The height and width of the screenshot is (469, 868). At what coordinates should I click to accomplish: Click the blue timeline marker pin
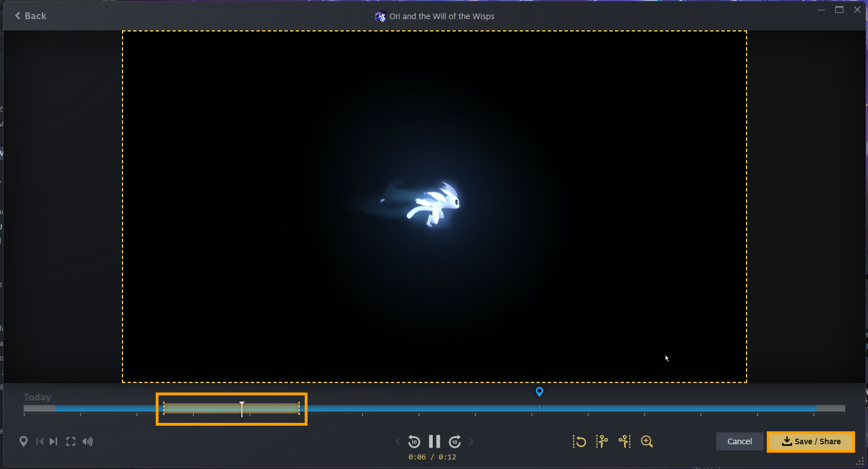pos(539,391)
